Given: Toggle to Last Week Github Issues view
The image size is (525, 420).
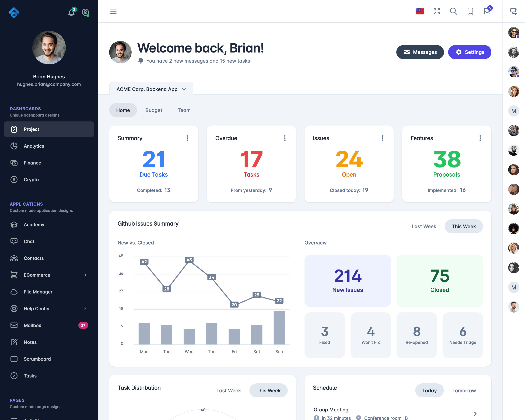Looking at the screenshot, I should pyautogui.click(x=424, y=226).
